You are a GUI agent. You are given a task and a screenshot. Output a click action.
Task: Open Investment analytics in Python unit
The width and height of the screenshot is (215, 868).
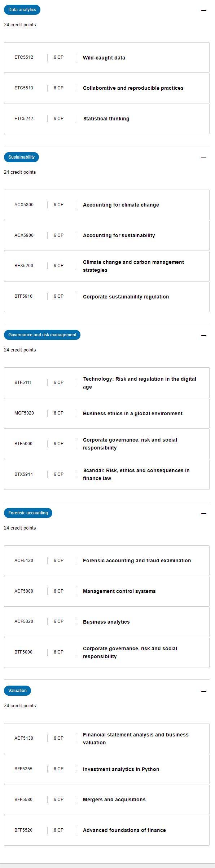(x=107, y=769)
